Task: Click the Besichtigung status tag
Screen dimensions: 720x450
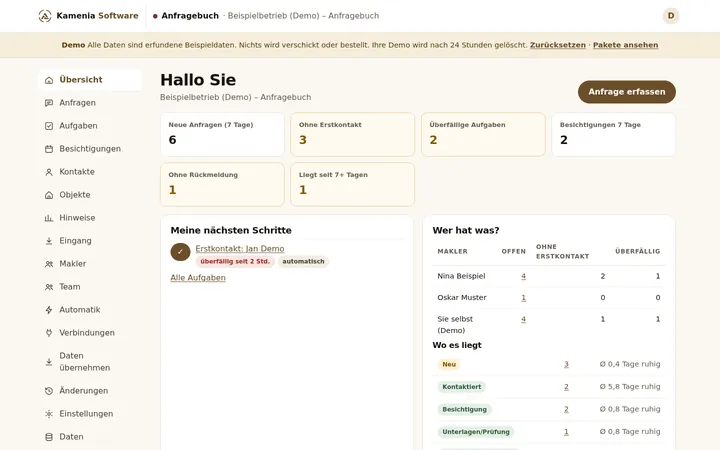Action: tap(464, 409)
